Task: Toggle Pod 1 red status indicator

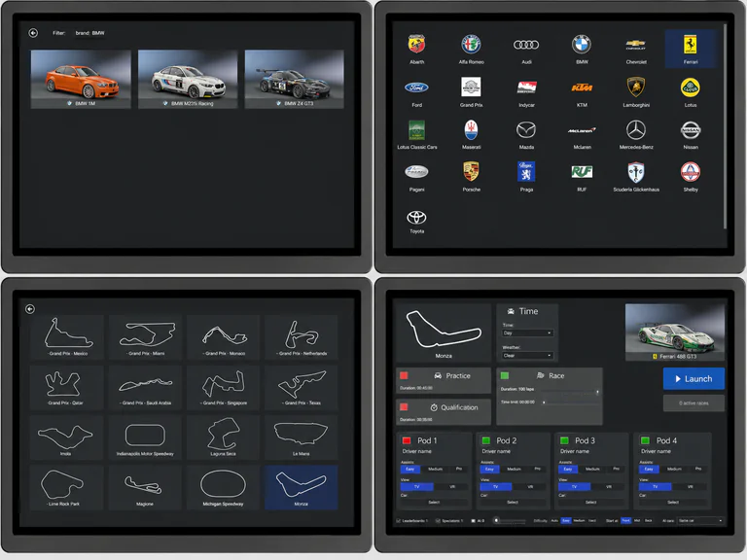Action: pyautogui.click(x=407, y=440)
